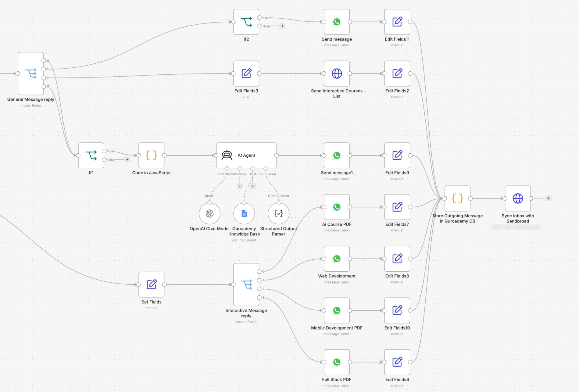Click the AI Agent main output connector
Screen dimensions: 579x392
coord(276,155)
